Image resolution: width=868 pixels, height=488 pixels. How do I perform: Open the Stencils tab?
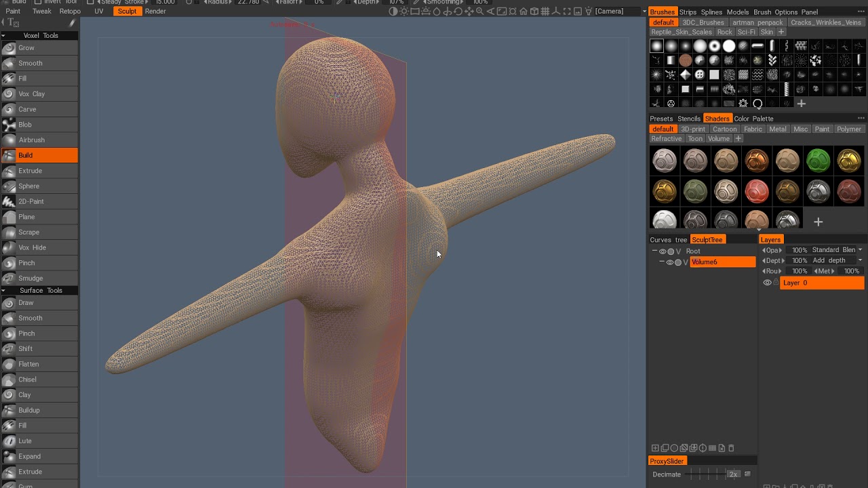[689, 119]
